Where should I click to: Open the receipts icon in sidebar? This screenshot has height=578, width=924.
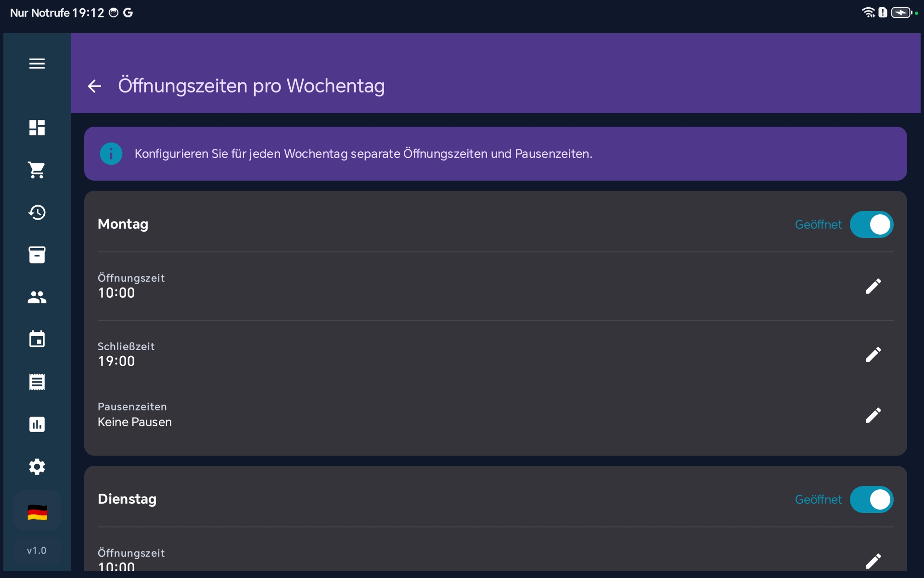(x=37, y=382)
